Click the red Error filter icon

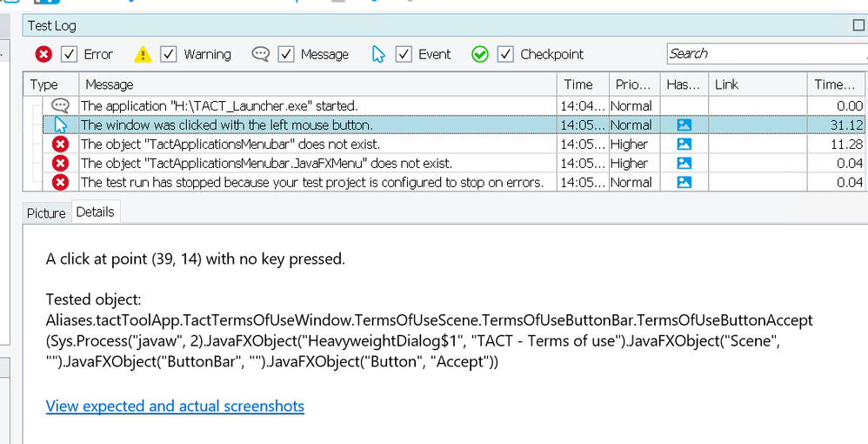[43, 54]
